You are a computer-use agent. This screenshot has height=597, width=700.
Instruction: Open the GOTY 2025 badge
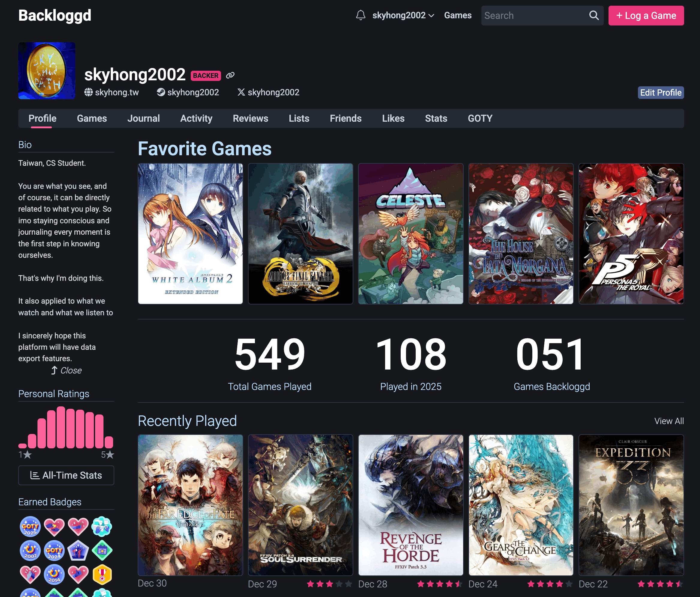click(30, 527)
